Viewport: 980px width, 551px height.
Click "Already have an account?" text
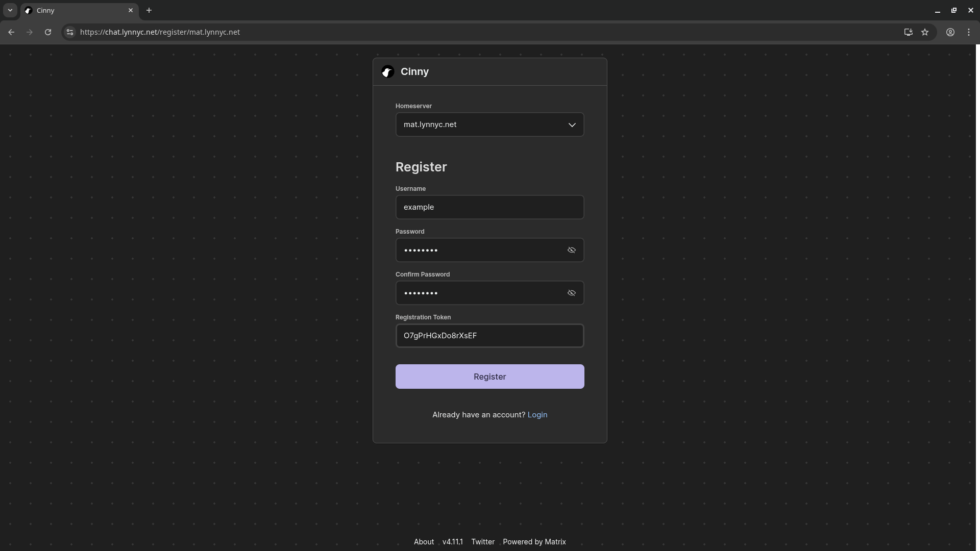(479, 415)
